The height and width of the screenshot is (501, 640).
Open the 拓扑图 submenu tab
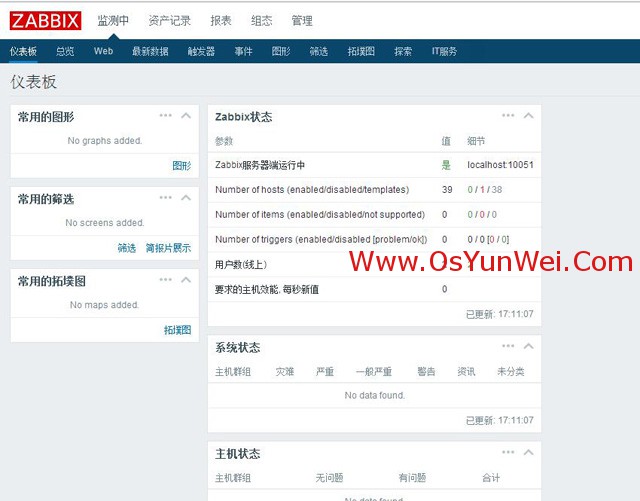pyautogui.click(x=361, y=51)
